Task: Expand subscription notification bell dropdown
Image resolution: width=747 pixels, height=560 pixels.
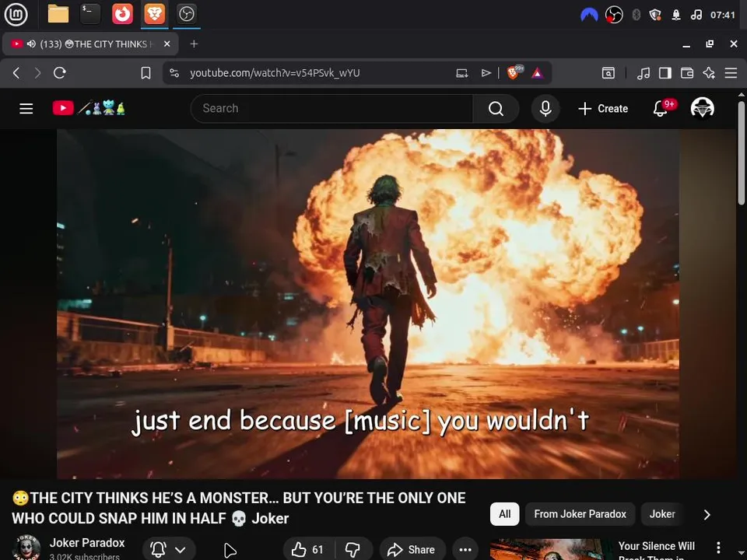Action: tap(169, 550)
